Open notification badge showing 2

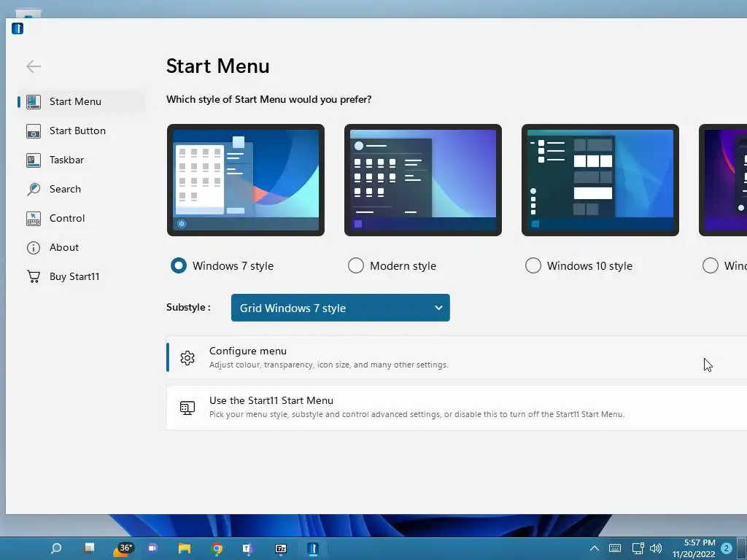(x=727, y=548)
